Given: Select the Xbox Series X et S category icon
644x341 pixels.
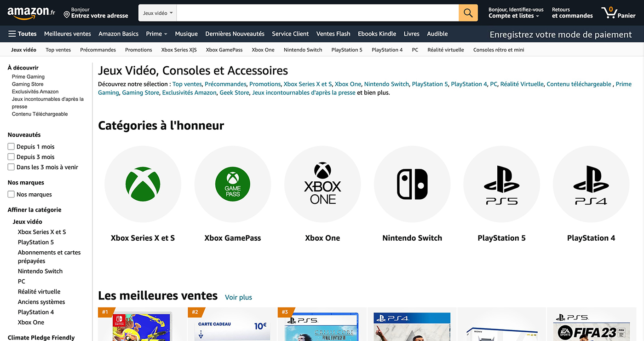Looking at the screenshot, I should (x=143, y=184).
